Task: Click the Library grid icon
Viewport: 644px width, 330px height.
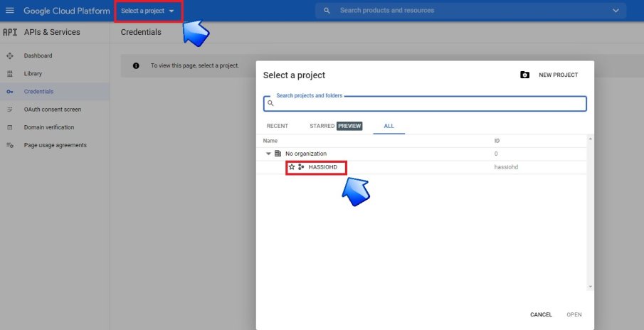Action: [10, 74]
